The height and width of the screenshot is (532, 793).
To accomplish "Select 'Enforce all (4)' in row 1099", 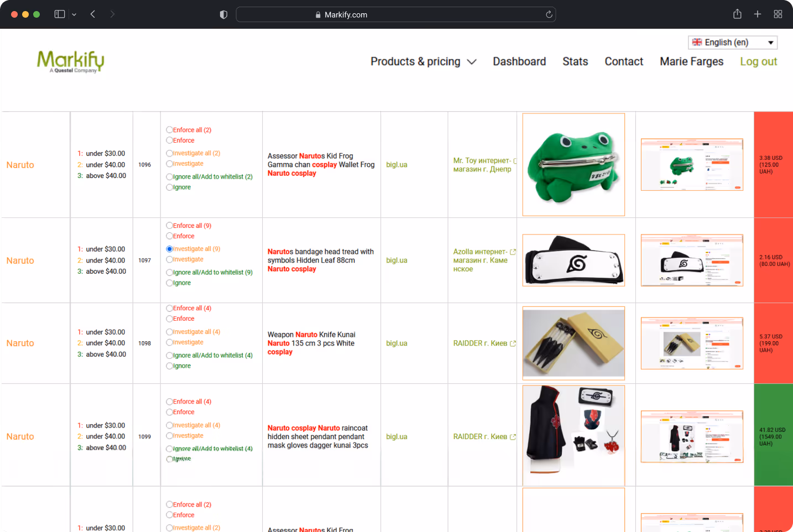I will [x=170, y=401].
